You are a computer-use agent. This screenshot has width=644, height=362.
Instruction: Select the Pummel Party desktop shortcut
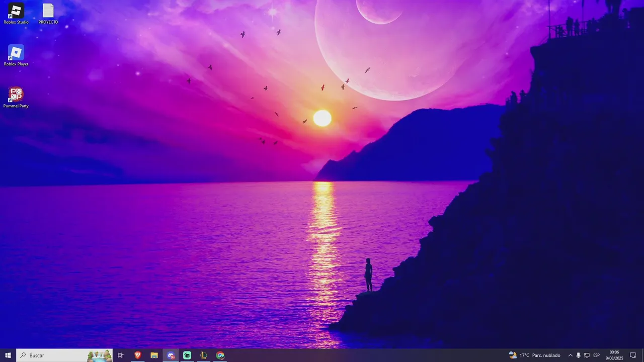(16, 98)
